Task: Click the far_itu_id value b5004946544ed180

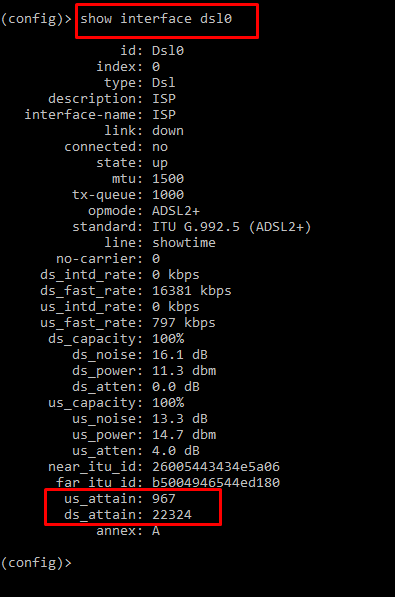Action: [216, 482]
